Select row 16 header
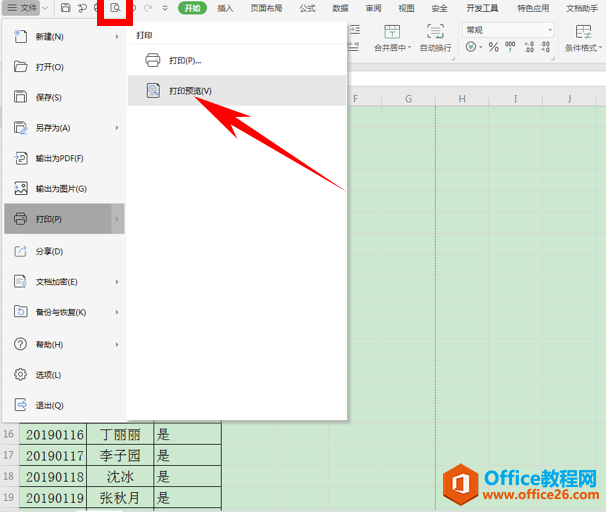This screenshot has width=606, height=512. 9,434
